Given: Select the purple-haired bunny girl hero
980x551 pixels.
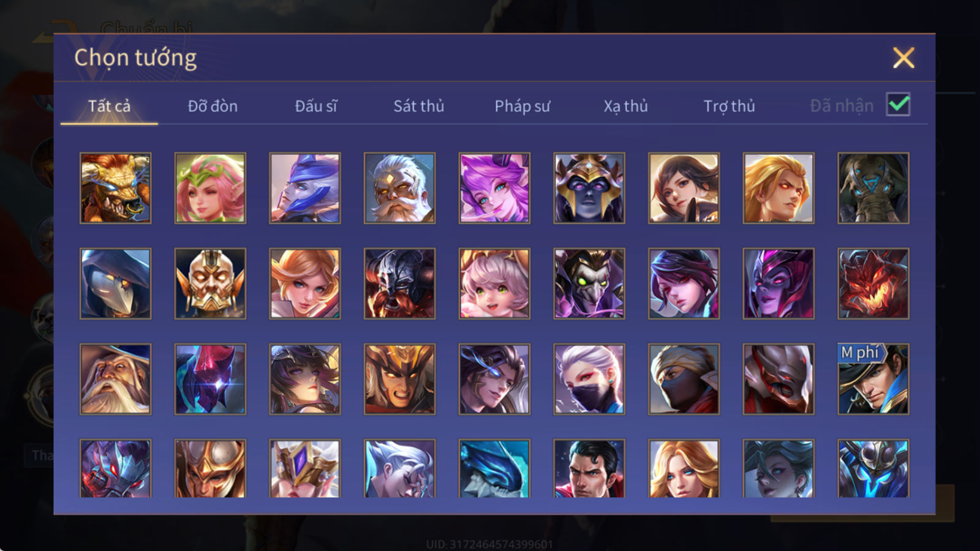Looking at the screenshot, I should click(x=494, y=188).
